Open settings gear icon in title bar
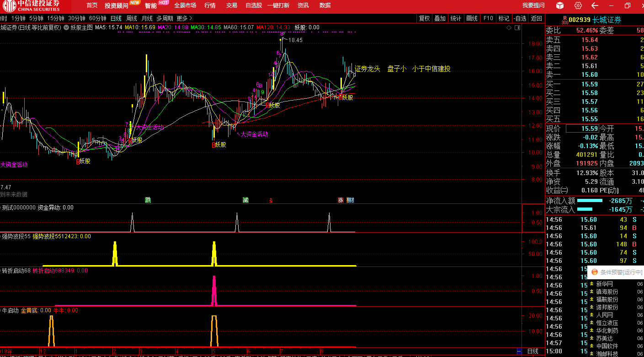644x357 pixels. [578, 5]
